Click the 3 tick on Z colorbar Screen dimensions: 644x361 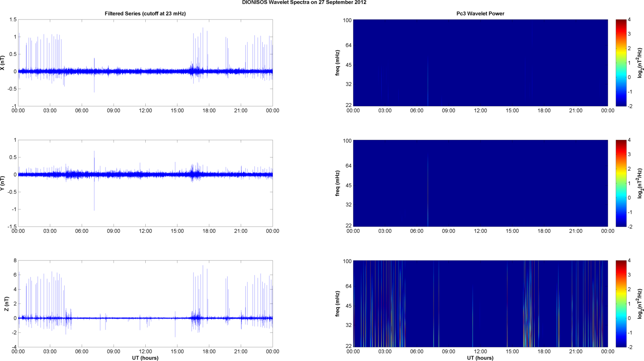pos(629,275)
